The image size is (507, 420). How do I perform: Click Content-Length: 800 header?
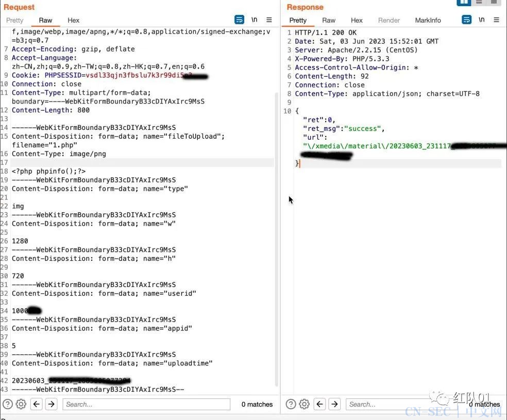click(51, 110)
